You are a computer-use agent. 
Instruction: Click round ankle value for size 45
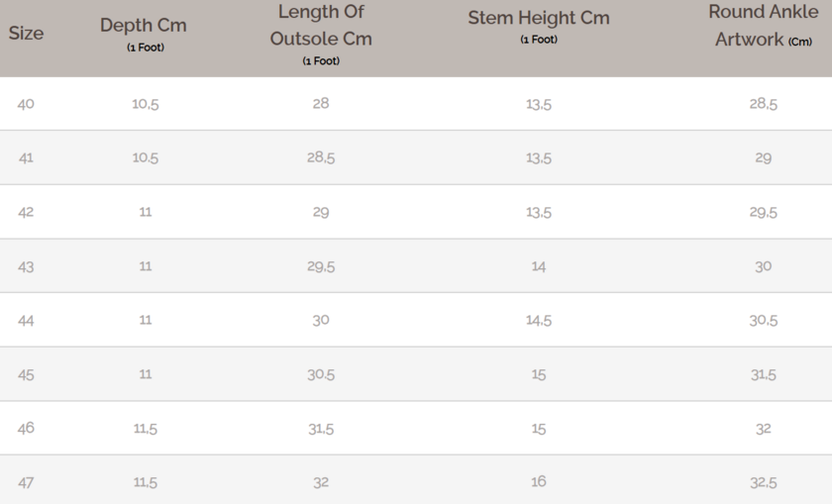tap(763, 374)
